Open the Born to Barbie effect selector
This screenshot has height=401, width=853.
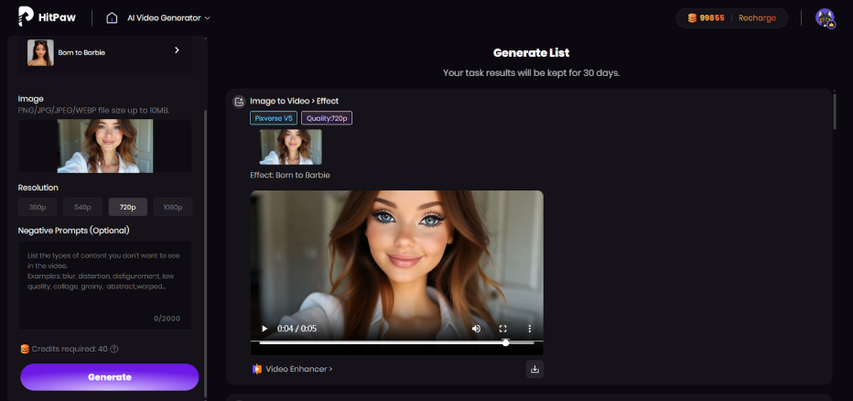(x=106, y=53)
